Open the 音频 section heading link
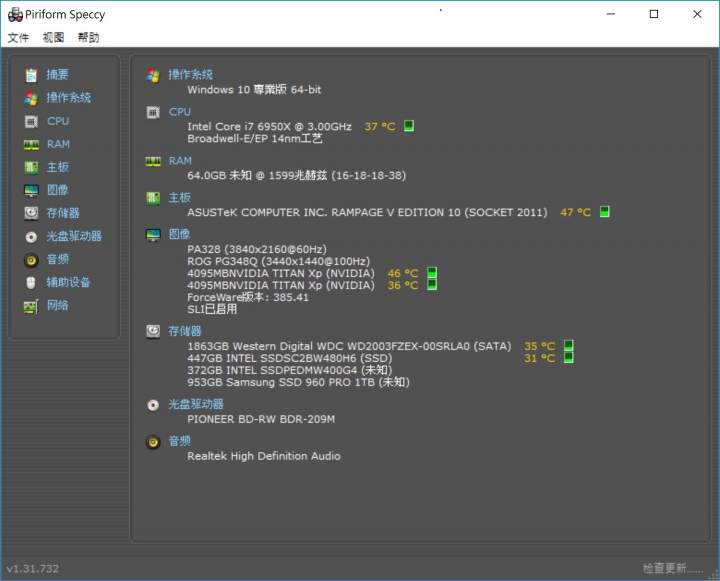The width and height of the screenshot is (720, 581). tap(180, 441)
